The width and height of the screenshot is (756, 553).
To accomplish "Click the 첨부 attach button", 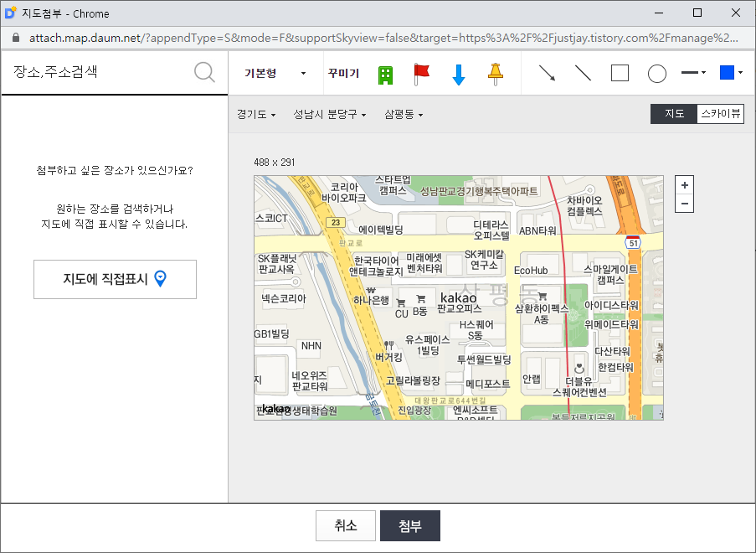I will tap(410, 525).
